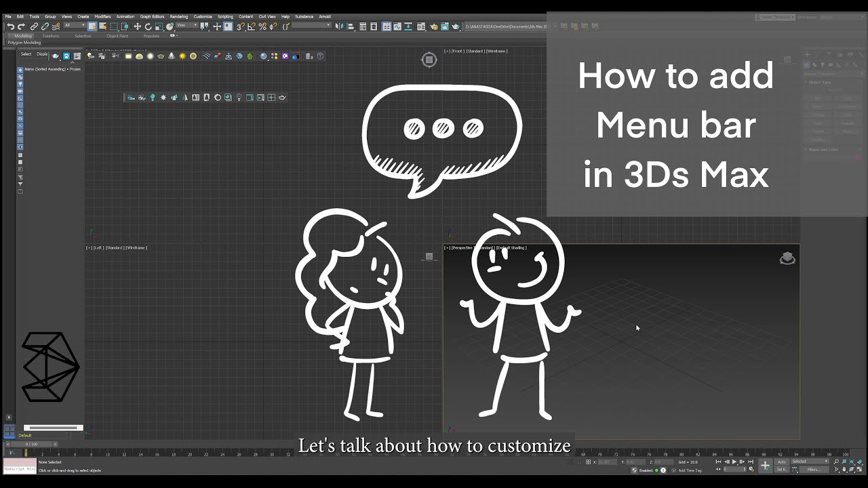
Task: Click the cone primitive icon above viewport
Action: (x=172, y=56)
